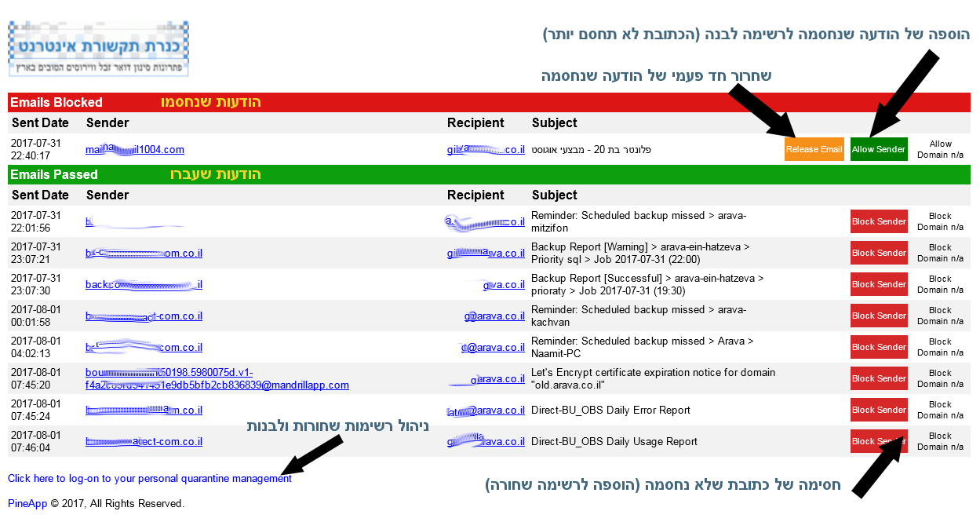Open recipient link of Daily Usage Report email
This screenshot has height=522, width=980.
[x=486, y=441]
